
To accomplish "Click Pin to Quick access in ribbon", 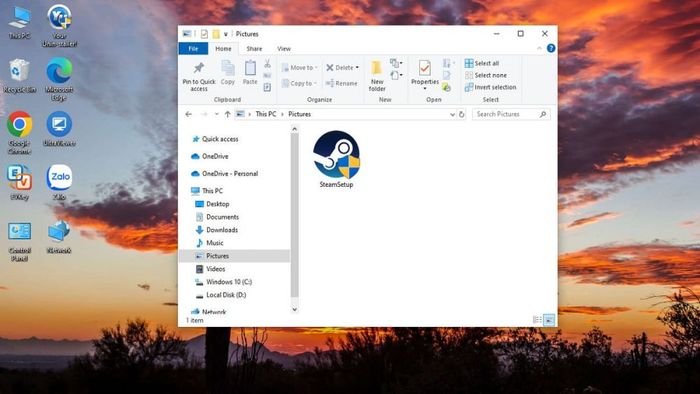I will (x=199, y=76).
